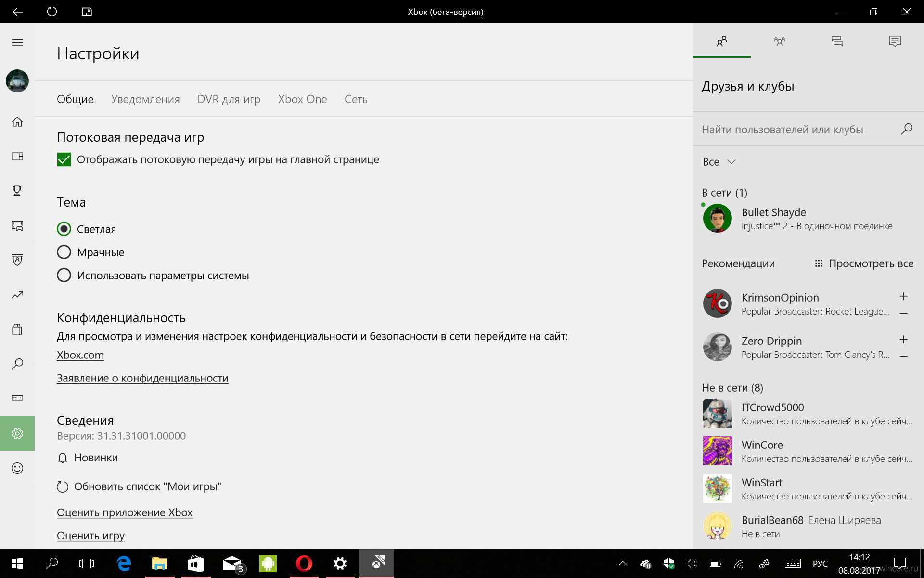Open My Games sidebar icon
The height and width of the screenshot is (578, 924).
tap(17, 157)
